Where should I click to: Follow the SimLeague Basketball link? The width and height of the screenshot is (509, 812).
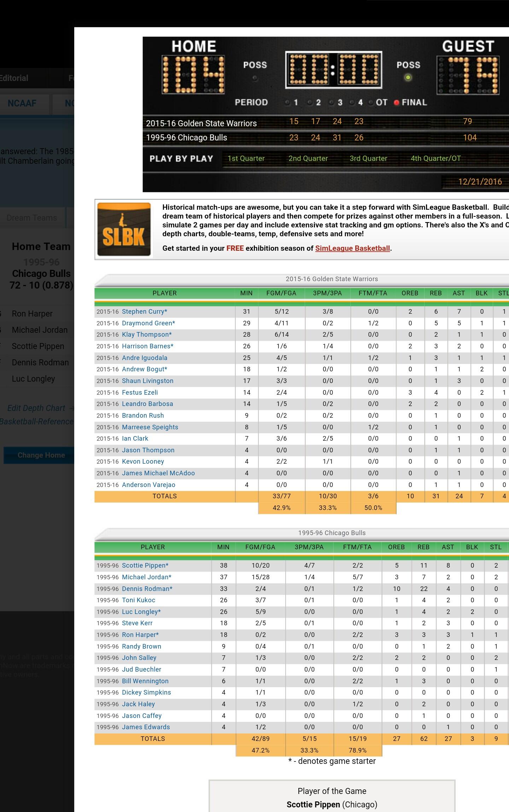click(352, 248)
